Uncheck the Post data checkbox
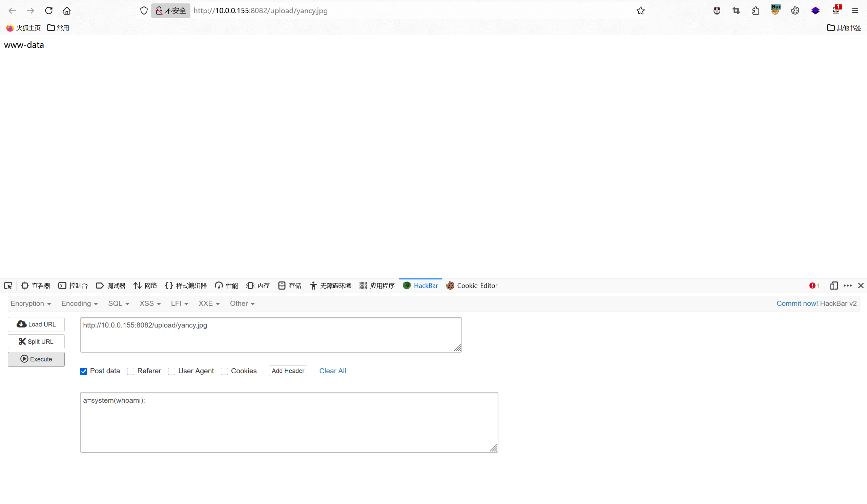Viewport: 867px width, 504px height. click(84, 371)
